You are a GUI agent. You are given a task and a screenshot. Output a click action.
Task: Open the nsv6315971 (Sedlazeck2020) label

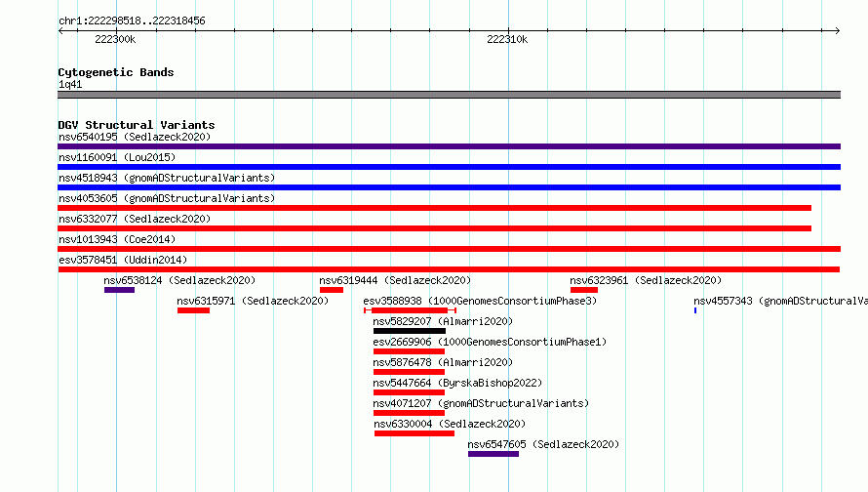click(x=253, y=301)
